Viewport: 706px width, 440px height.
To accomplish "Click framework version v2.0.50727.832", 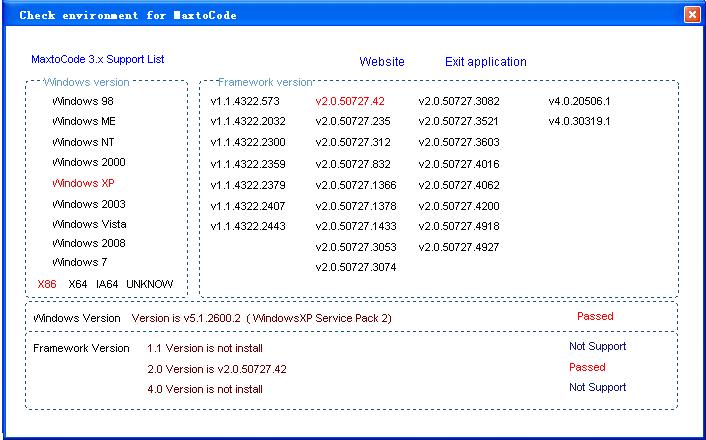I will point(353,164).
